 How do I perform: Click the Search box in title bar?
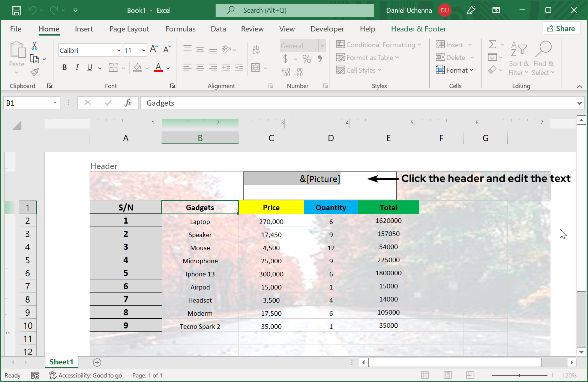(295, 10)
